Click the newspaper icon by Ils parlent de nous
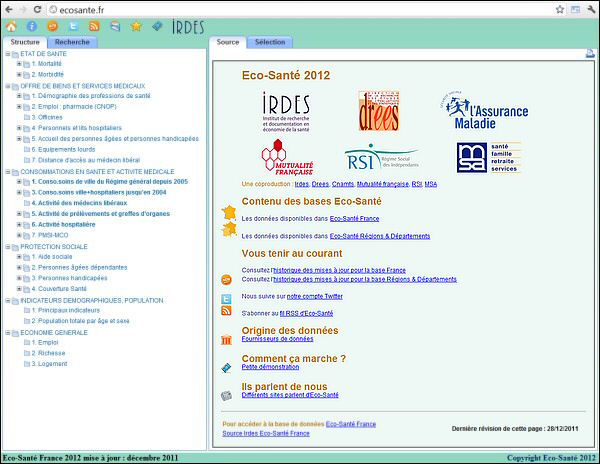This screenshot has height=464, width=600. (x=227, y=396)
